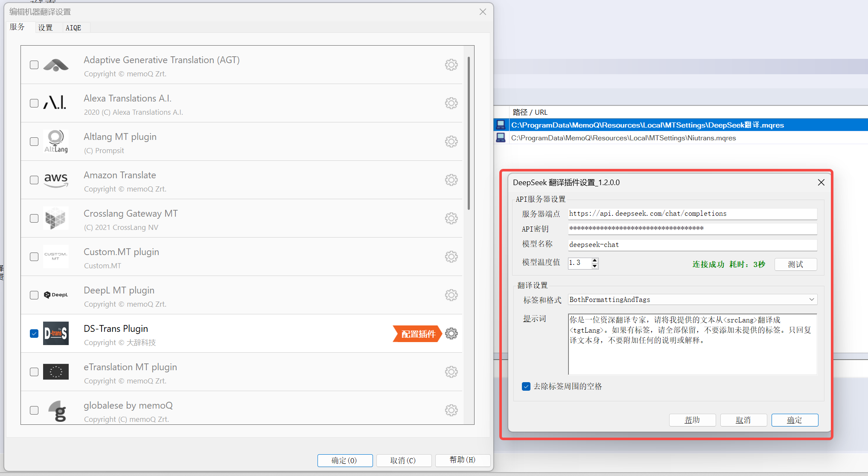
Task: Open settings gear for DS-Trans Plugin
Action: (451, 334)
